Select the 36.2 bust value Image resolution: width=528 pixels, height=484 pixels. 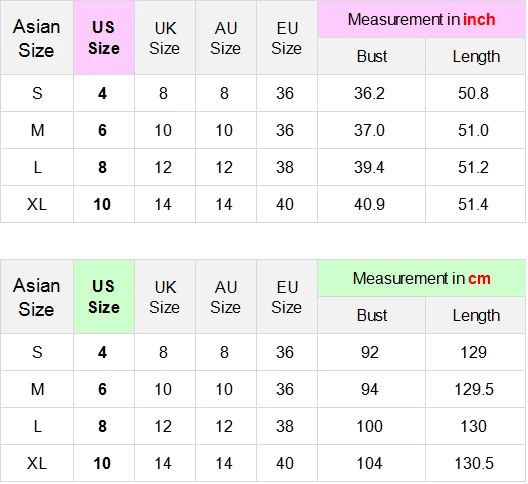pyautogui.click(x=369, y=93)
